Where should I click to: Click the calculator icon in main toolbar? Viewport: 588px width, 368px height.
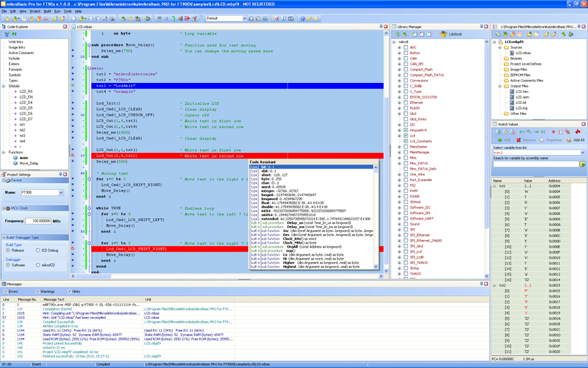click(x=291, y=18)
